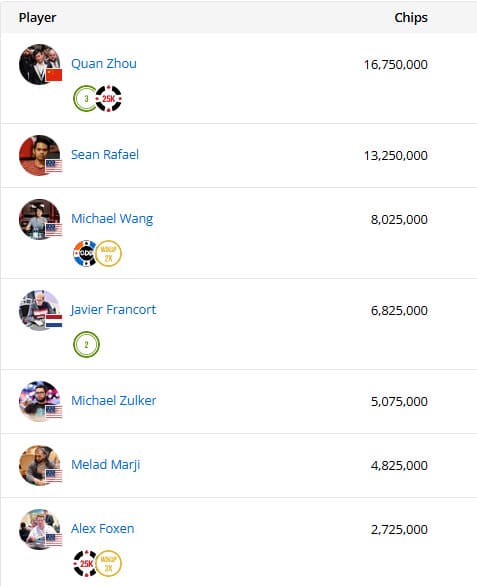Click China flag on Quan Zhou's avatar

[x=54, y=75]
